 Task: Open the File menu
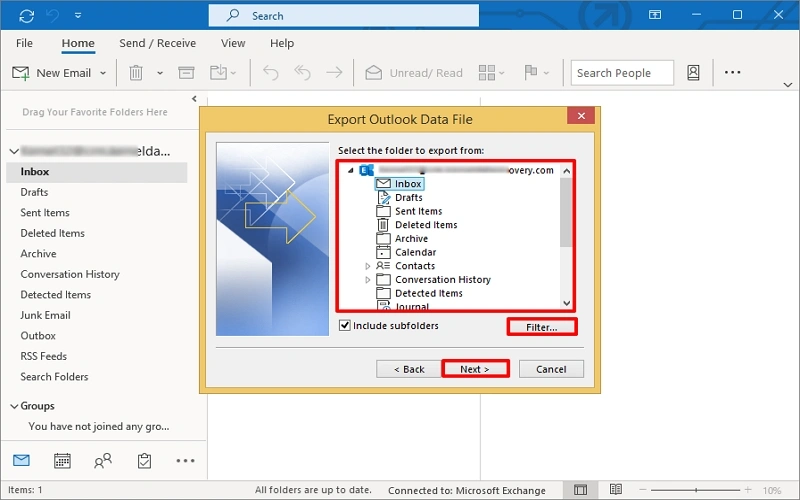click(24, 43)
